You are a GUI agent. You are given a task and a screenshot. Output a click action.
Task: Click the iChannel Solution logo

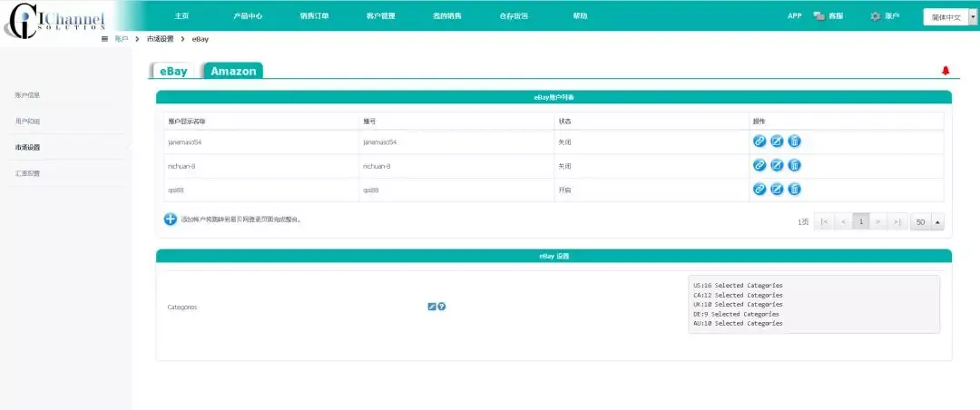[54, 23]
